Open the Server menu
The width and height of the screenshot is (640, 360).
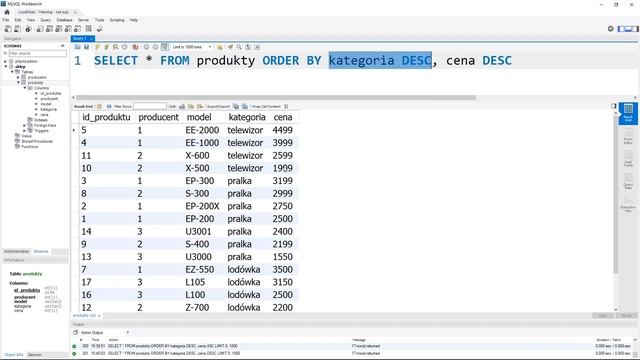[83, 20]
